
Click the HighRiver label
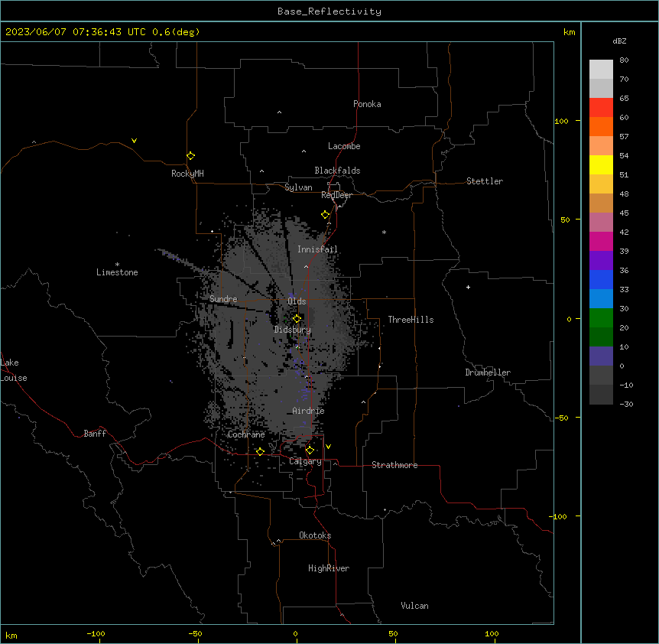(329, 568)
